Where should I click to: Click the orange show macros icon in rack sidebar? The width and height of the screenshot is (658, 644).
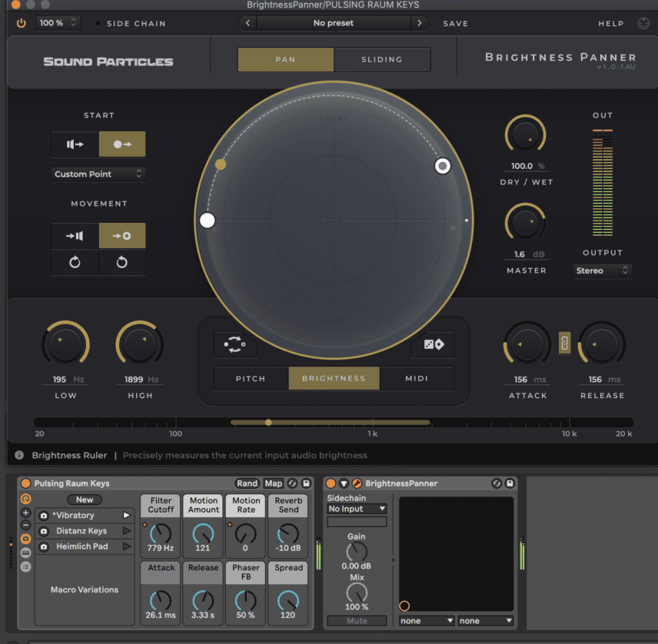point(25,499)
